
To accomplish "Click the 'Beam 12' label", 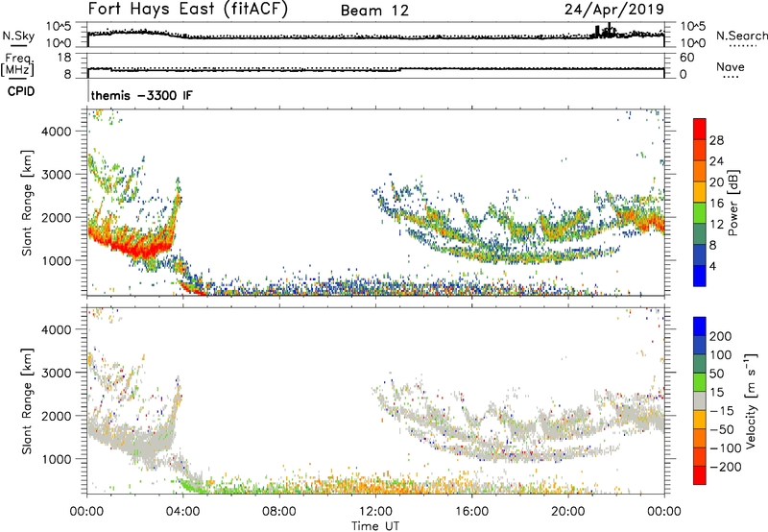I will [x=374, y=11].
